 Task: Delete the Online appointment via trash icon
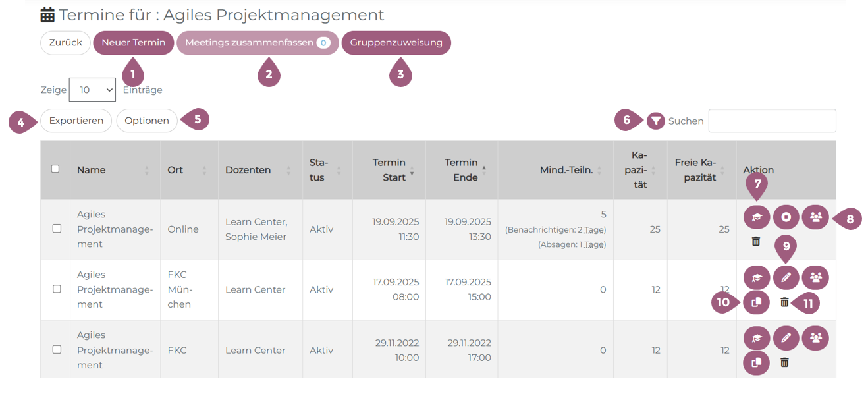click(756, 242)
